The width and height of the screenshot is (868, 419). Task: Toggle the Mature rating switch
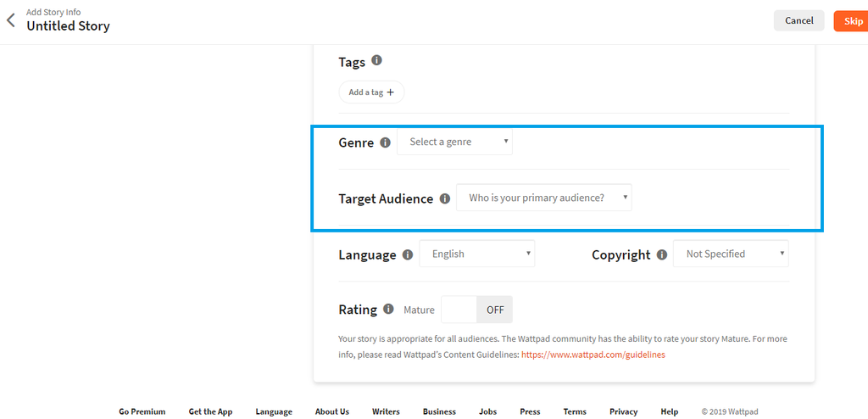pyautogui.click(x=477, y=310)
